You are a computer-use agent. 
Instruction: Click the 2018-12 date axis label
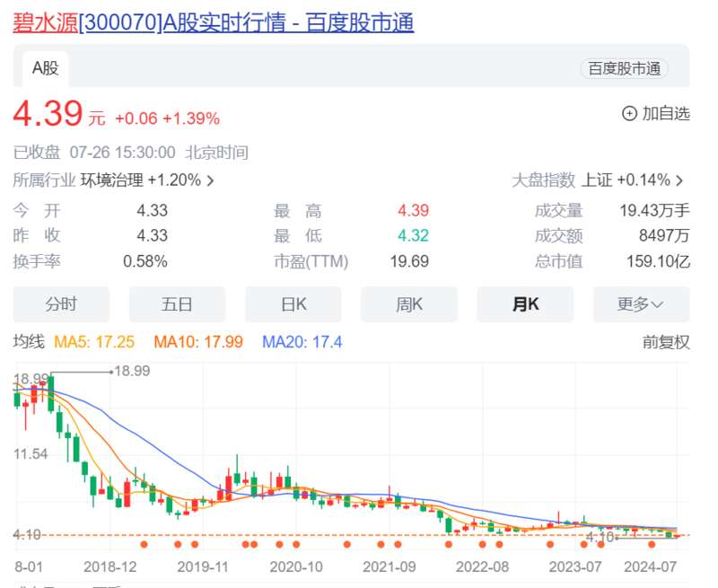coord(110,567)
